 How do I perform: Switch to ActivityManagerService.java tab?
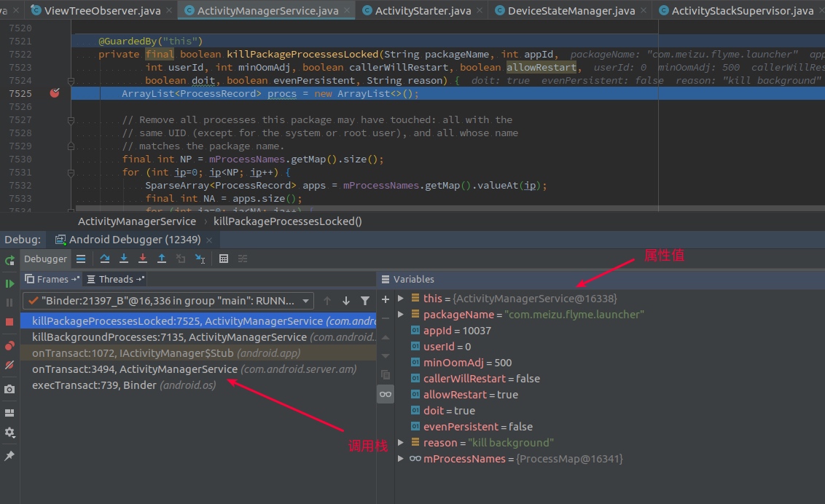point(267,10)
